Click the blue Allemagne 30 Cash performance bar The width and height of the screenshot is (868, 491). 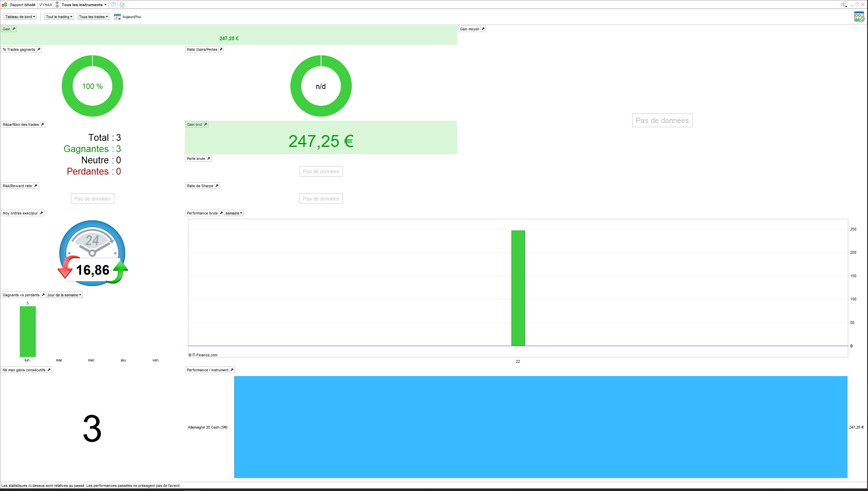[x=541, y=427]
